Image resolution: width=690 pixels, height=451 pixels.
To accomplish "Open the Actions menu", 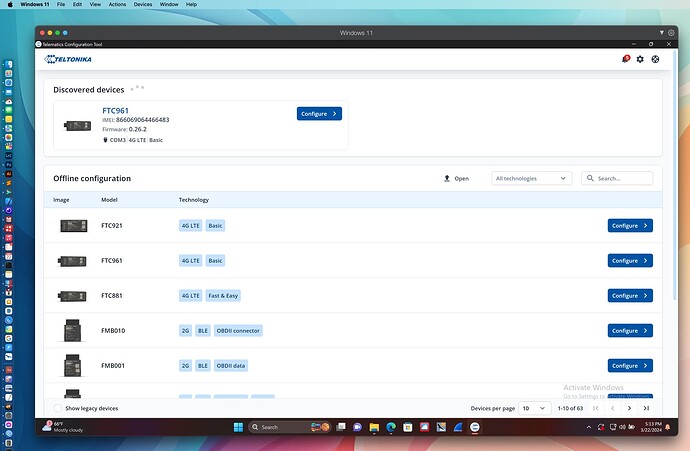I will pyautogui.click(x=117, y=4).
